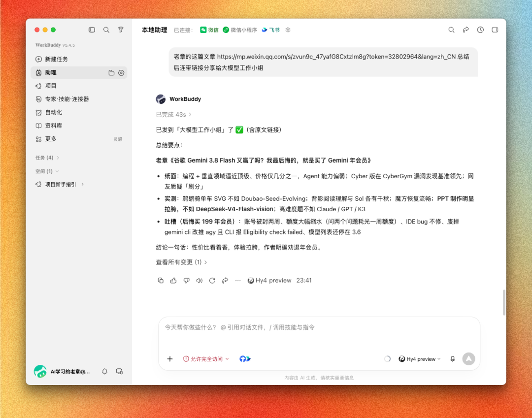The height and width of the screenshot is (418, 532).
Task: Share the reply with arrow icon
Action: coord(225,280)
